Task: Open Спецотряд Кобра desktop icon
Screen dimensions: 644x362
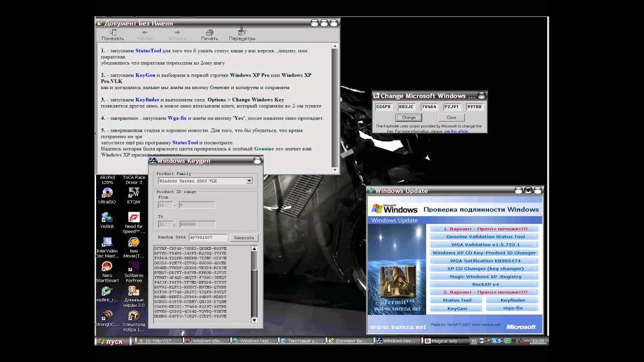Action: (x=134, y=321)
